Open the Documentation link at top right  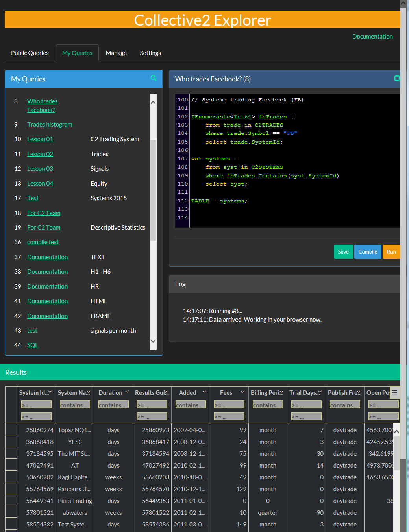(x=372, y=37)
